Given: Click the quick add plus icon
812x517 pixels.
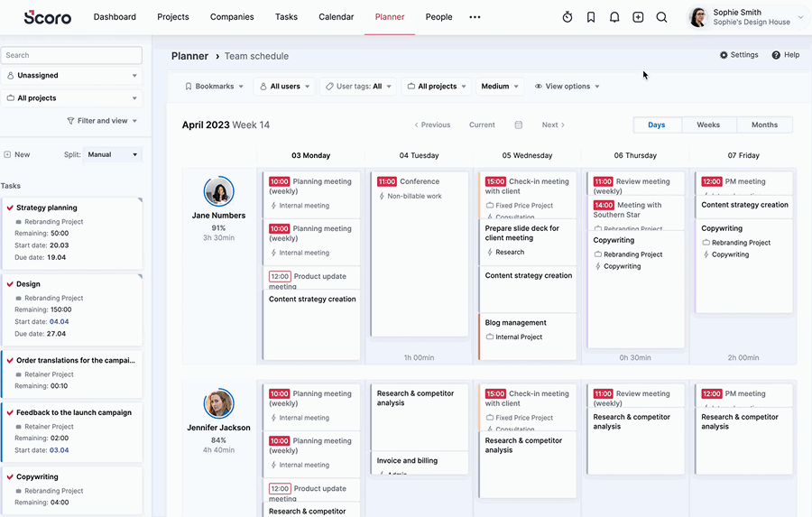Looking at the screenshot, I should (638, 17).
